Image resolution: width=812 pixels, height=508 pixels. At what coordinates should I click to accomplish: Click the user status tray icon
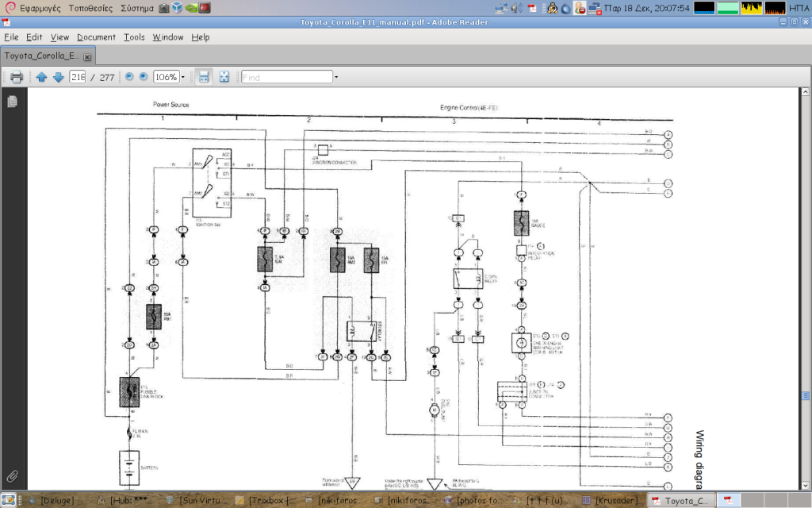click(x=580, y=8)
